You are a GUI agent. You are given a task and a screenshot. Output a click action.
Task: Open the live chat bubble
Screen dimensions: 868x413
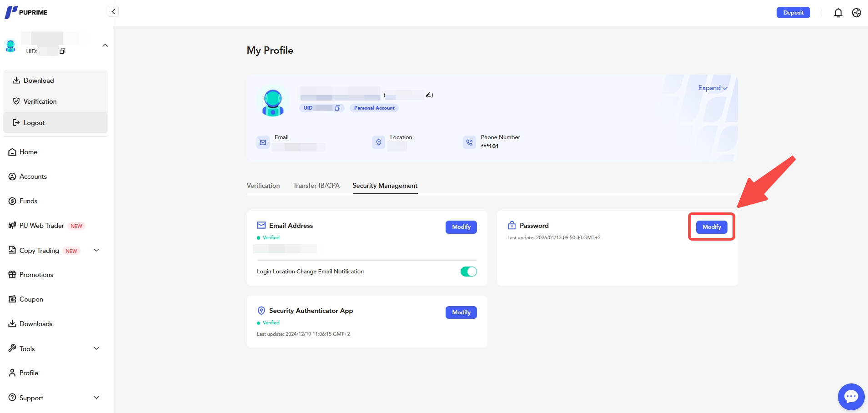pyautogui.click(x=851, y=397)
